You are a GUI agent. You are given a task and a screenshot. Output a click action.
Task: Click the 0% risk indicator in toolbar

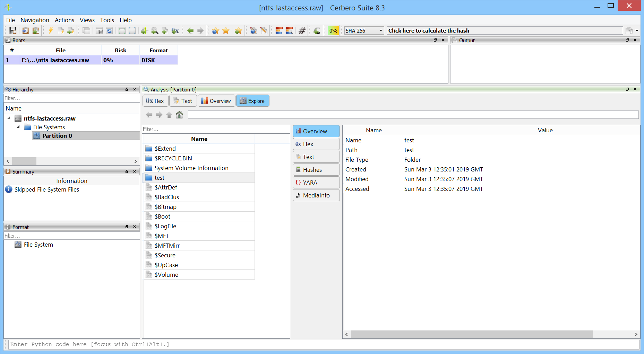pyautogui.click(x=333, y=30)
